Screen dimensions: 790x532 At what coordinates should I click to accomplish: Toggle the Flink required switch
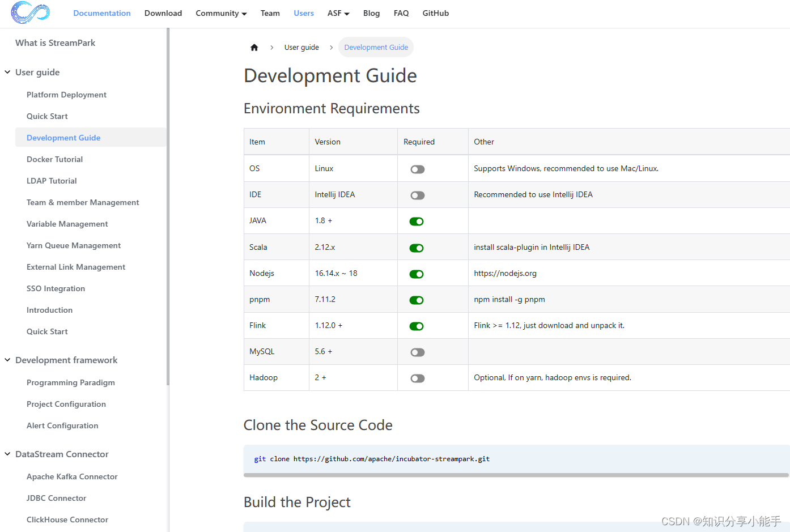click(417, 326)
